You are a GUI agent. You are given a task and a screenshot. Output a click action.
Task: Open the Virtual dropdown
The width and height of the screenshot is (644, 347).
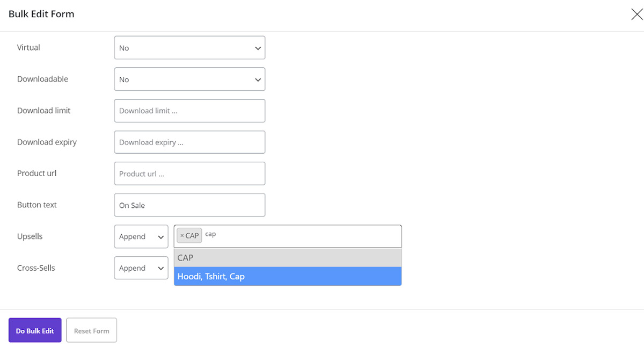[189, 48]
